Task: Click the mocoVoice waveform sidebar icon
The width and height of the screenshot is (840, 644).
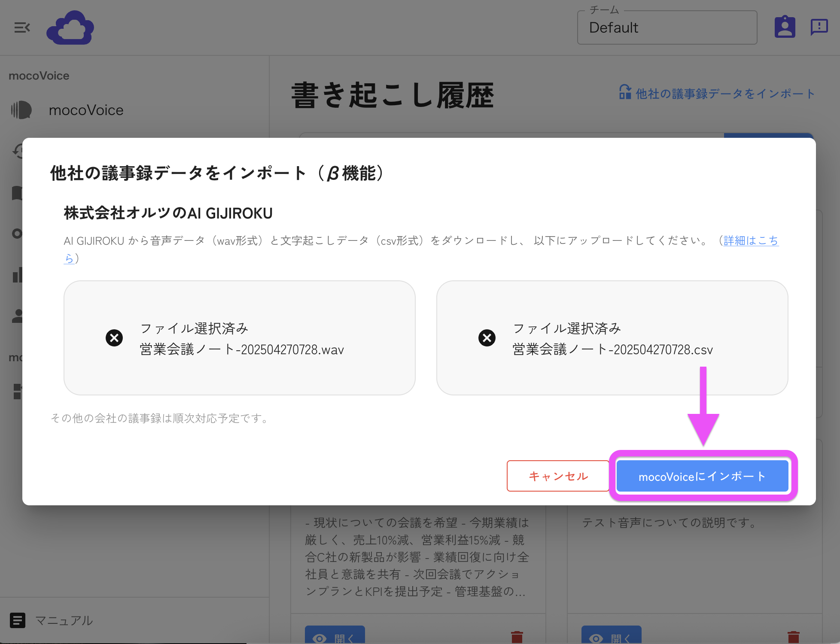Action: point(21,110)
